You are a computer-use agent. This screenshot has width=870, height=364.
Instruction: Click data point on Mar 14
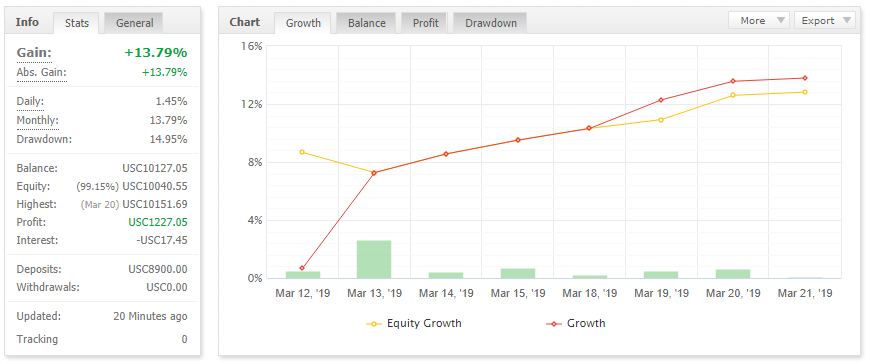[x=446, y=154]
